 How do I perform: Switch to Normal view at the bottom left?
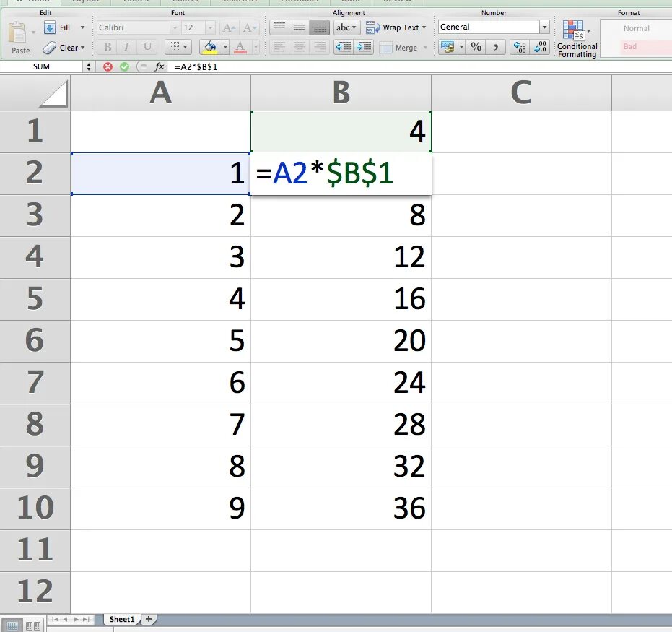12,625
